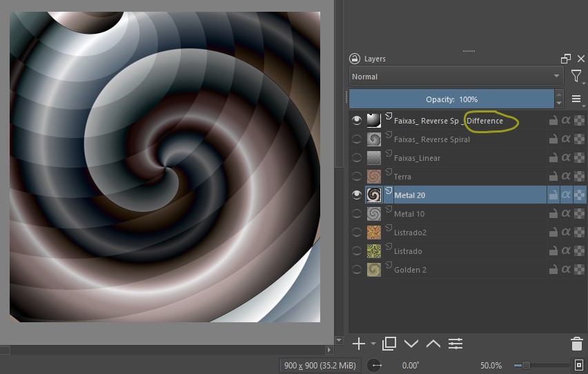588x374 pixels.
Task: Click the layer Opacity 100% slider
Action: pos(451,99)
